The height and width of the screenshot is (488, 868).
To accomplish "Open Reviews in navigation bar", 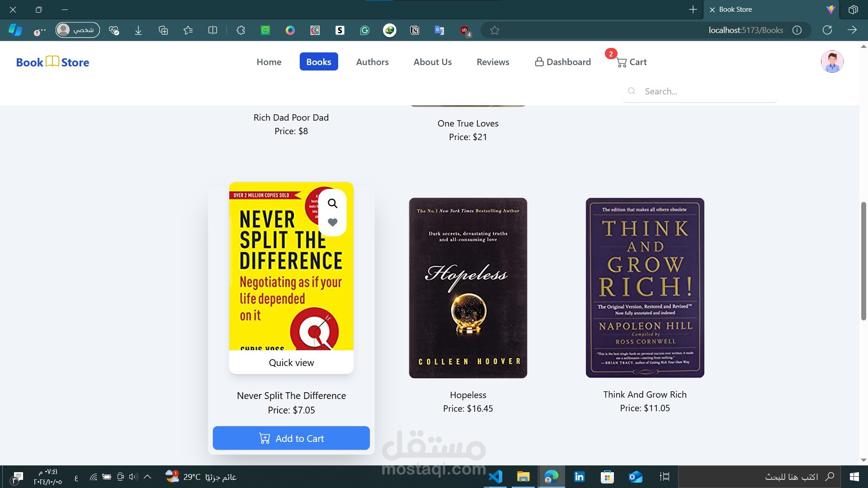I will pos(493,62).
